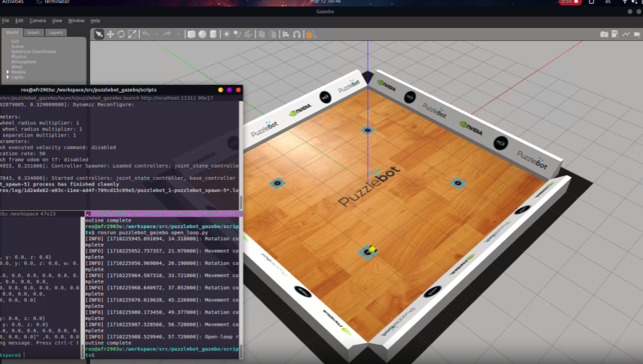
Task: Add a point light
Action: [x=226, y=34]
